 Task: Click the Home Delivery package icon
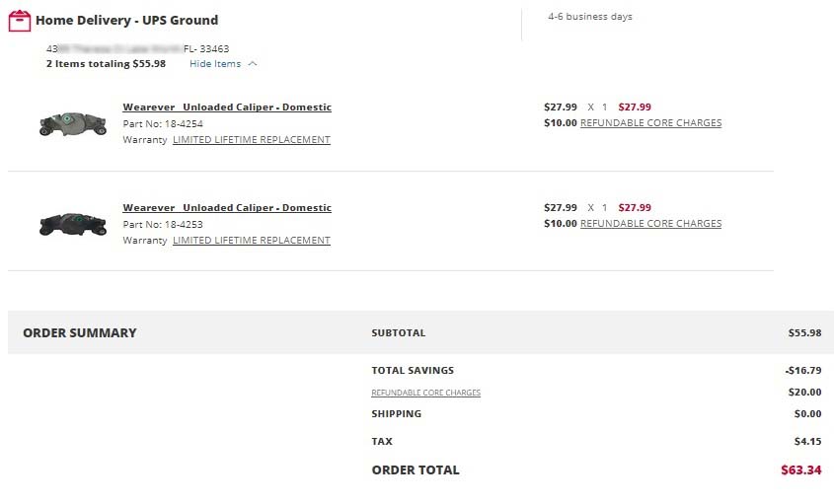pos(20,21)
